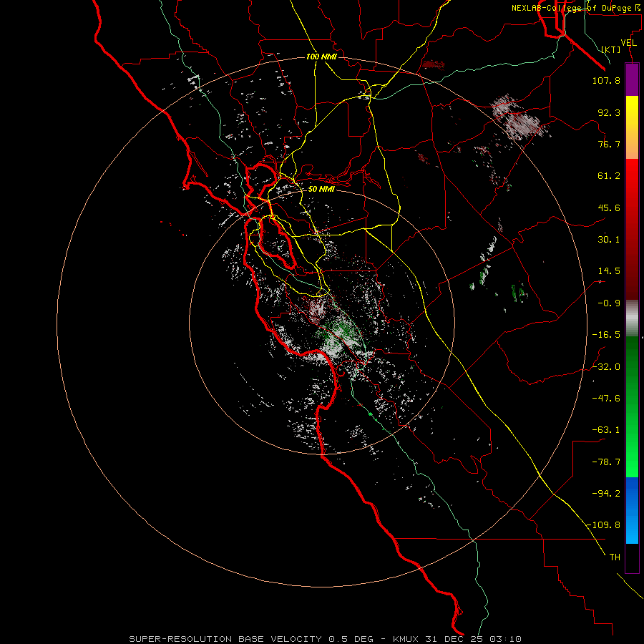This screenshot has height=644, width=644.
Task: Click the -32.0 velocity scale value
Action: 606,367
